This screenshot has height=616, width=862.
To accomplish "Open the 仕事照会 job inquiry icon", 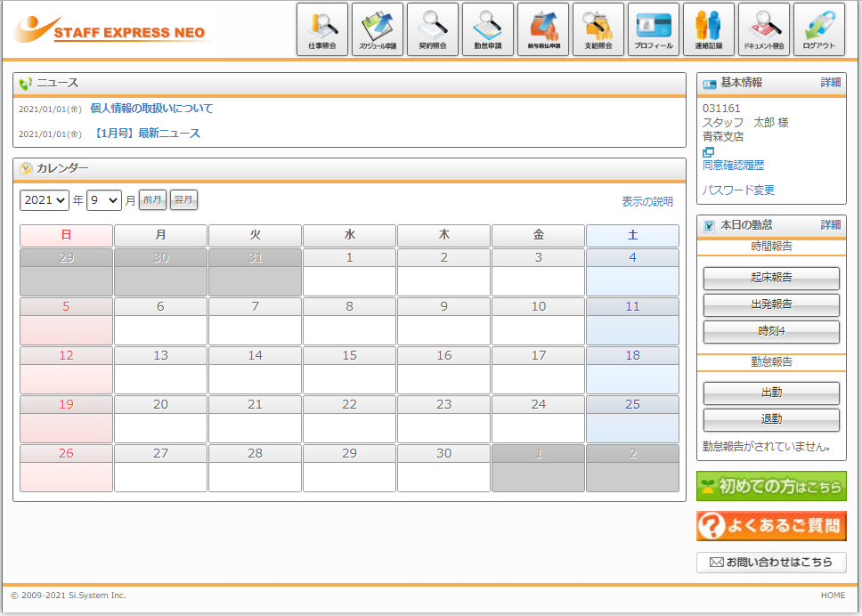I will pyautogui.click(x=321, y=28).
